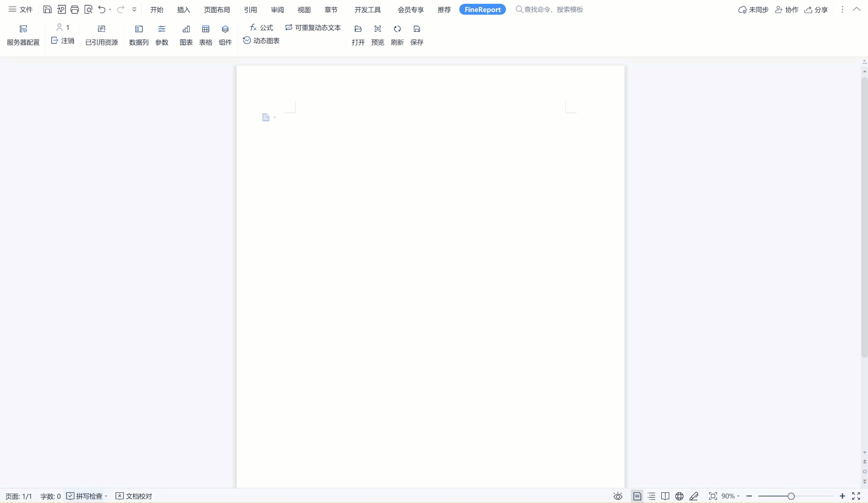Switch to outline view
The width and height of the screenshot is (868, 503).
pos(651,496)
